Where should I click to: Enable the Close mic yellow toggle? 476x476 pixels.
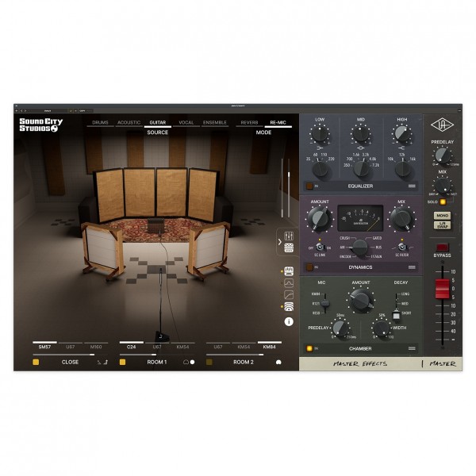tap(36, 362)
